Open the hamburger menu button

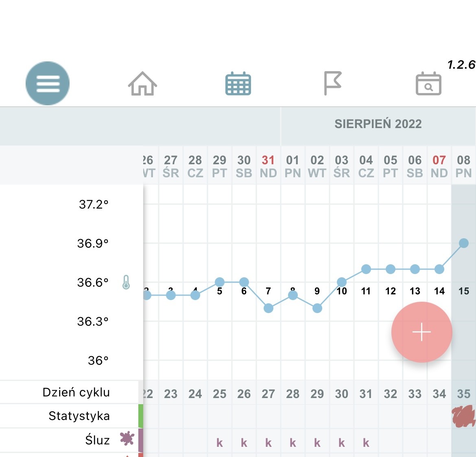pos(48,83)
